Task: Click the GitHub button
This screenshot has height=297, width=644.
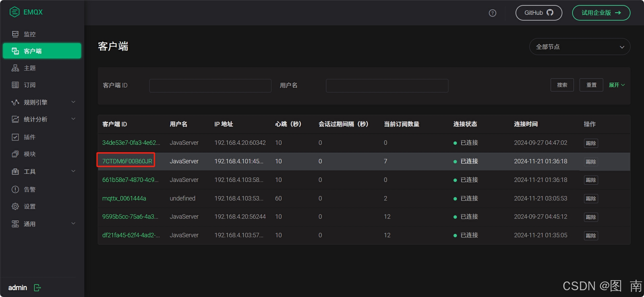Action: (x=539, y=13)
